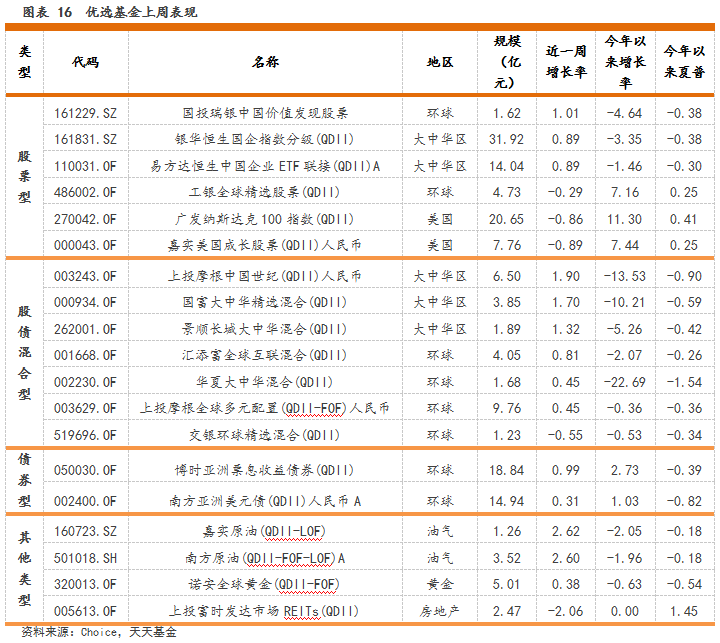Click the 名称 column header
Screen dimensions: 720x643
tap(265, 62)
